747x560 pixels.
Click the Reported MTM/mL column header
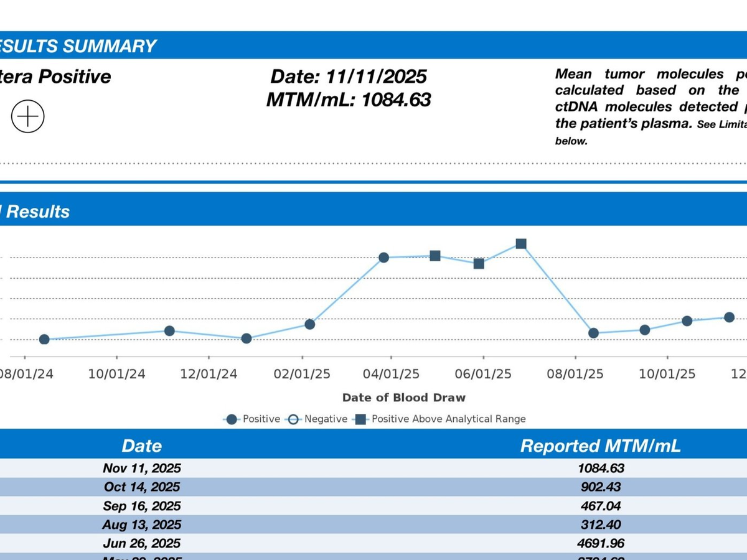click(600, 446)
